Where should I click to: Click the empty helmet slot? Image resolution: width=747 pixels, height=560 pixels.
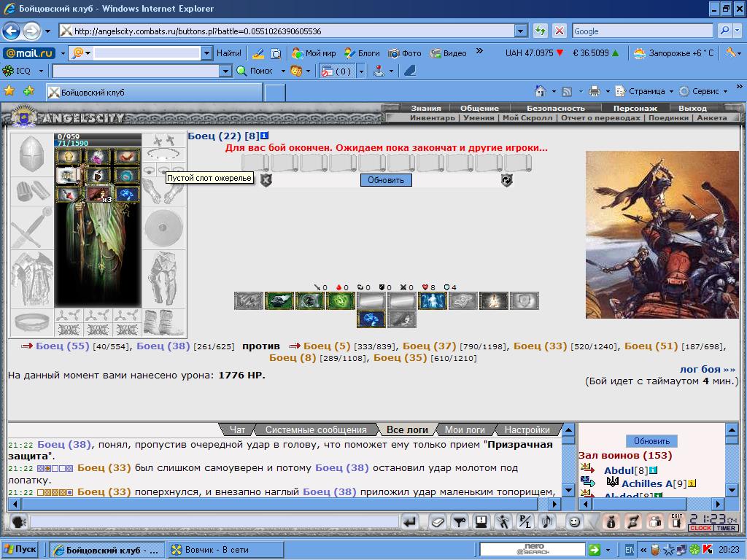click(x=32, y=155)
